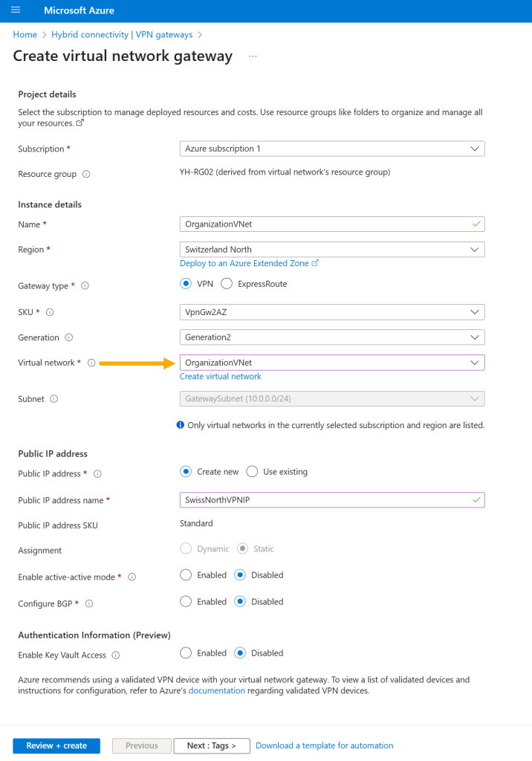Image resolution: width=532 pixels, height=761 pixels.
Task: Click the SKU info icon
Action: [x=50, y=312]
